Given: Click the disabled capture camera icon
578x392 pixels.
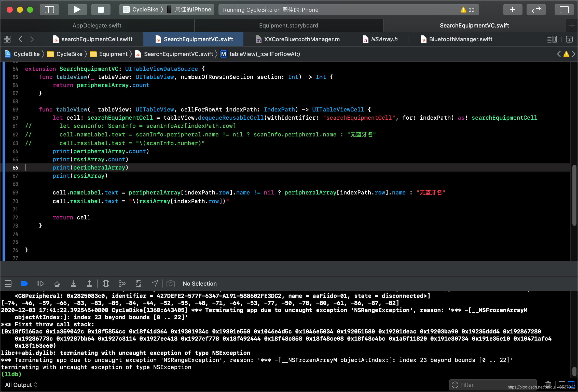Looking at the screenshot, I should (171, 284).
